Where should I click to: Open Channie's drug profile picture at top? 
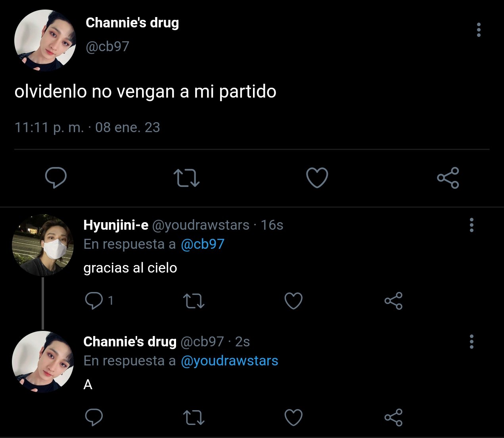coord(45,40)
